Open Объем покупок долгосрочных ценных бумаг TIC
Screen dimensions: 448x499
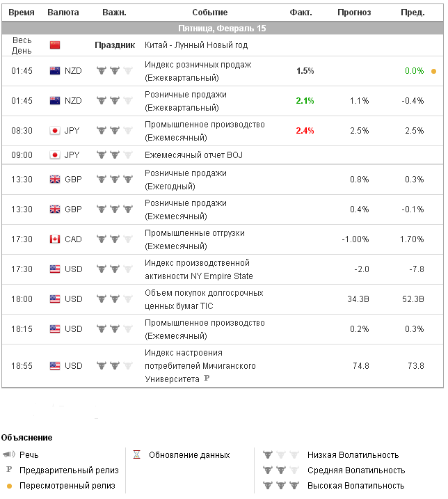pos(204,299)
